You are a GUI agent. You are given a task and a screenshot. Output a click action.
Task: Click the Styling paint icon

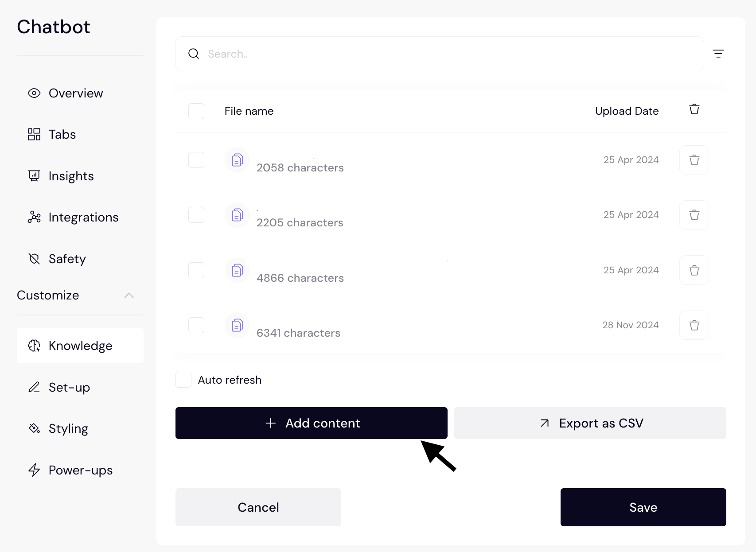tap(34, 428)
